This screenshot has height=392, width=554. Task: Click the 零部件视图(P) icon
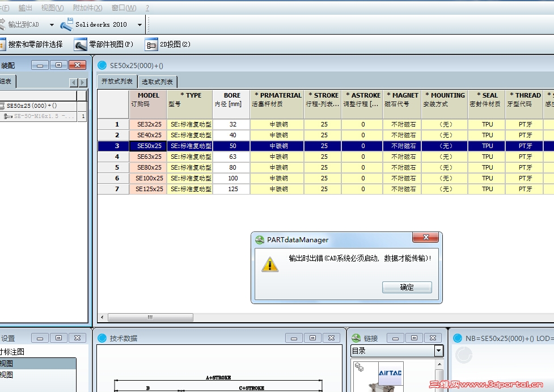(x=81, y=45)
